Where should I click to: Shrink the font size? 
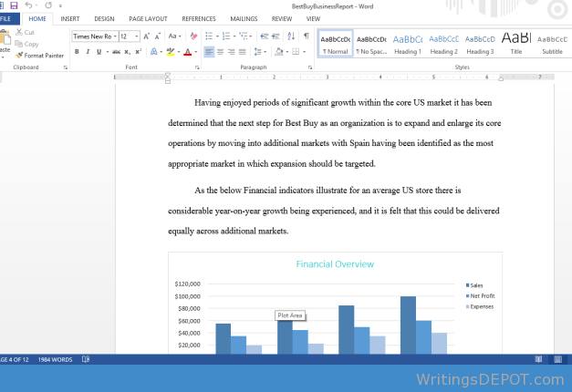coord(158,36)
